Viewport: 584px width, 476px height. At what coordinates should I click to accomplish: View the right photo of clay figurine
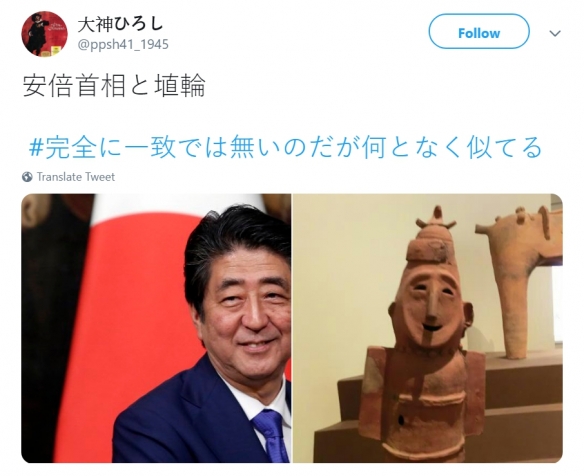[x=428, y=328]
